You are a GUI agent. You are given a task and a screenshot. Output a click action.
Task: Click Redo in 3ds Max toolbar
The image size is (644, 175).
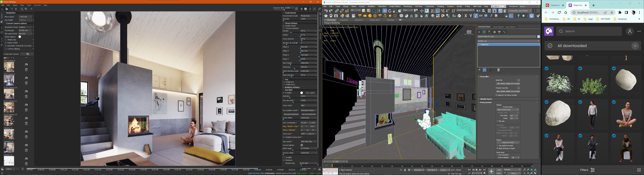click(x=331, y=11)
